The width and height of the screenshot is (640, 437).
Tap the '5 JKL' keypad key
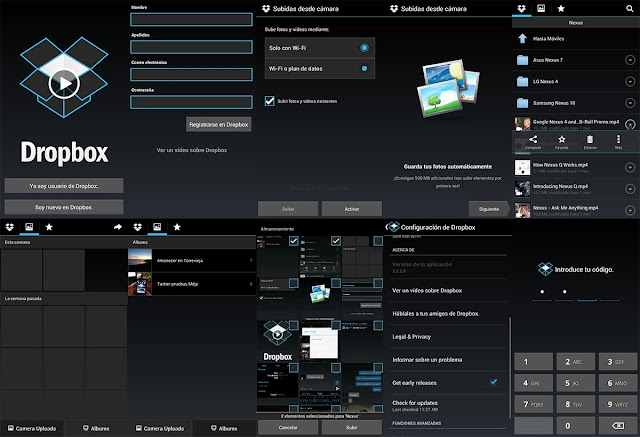coord(574,383)
